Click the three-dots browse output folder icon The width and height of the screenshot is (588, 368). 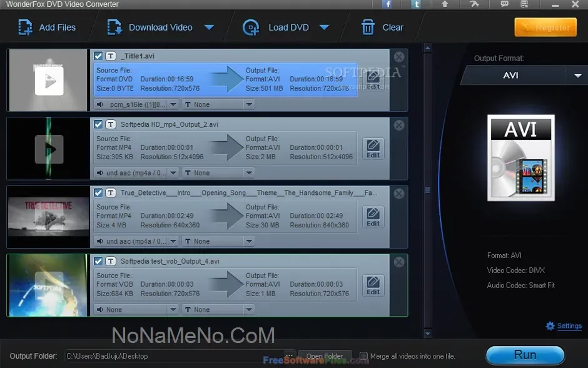[289, 356]
